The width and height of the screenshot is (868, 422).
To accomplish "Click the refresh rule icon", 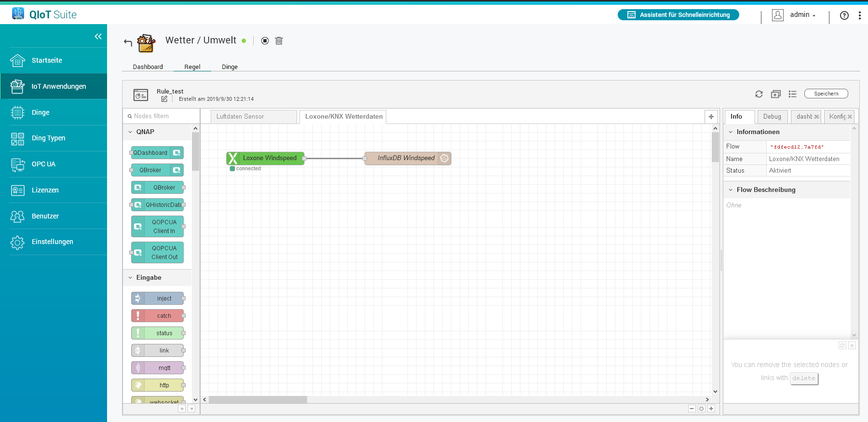I will point(759,94).
